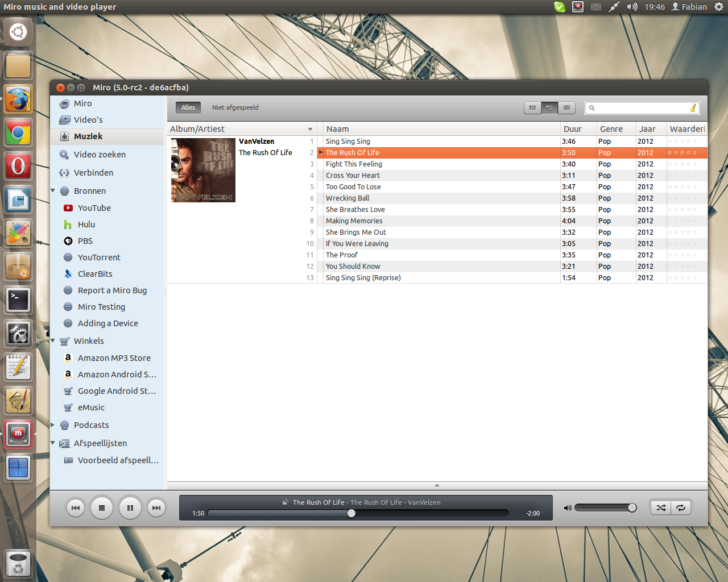
Task: Open the system volume indicator
Action: pos(632,7)
